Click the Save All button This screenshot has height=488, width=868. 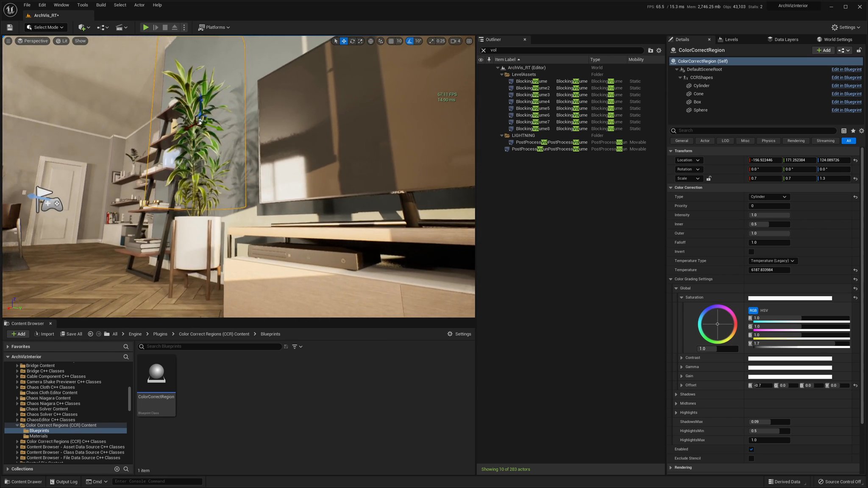[x=71, y=334]
